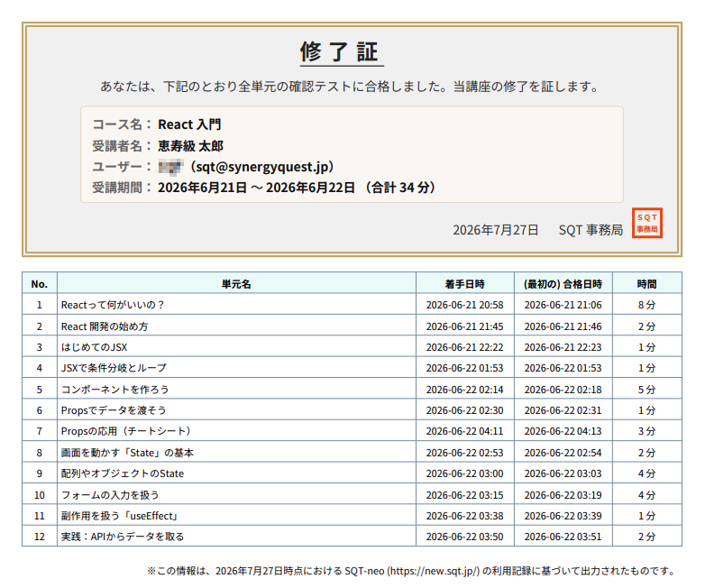Click row number 10 in No. column
This screenshot has width=705, height=588.
point(40,495)
